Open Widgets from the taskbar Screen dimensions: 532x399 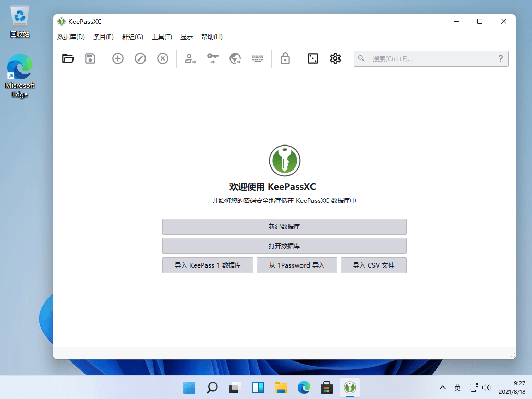click(x=258, y=388)
